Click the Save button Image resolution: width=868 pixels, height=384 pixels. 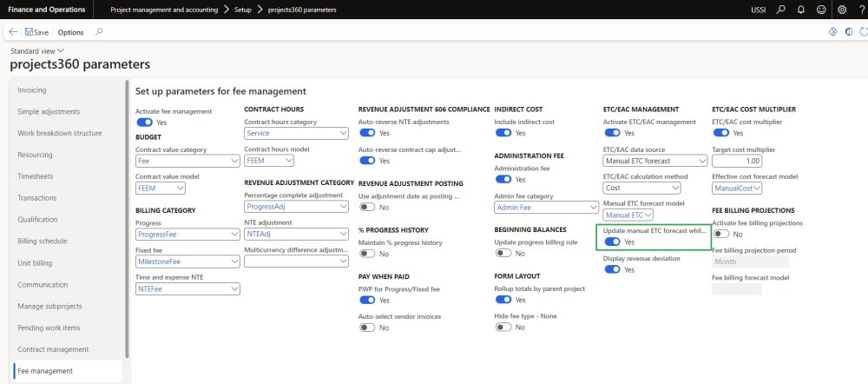point(36,32)
